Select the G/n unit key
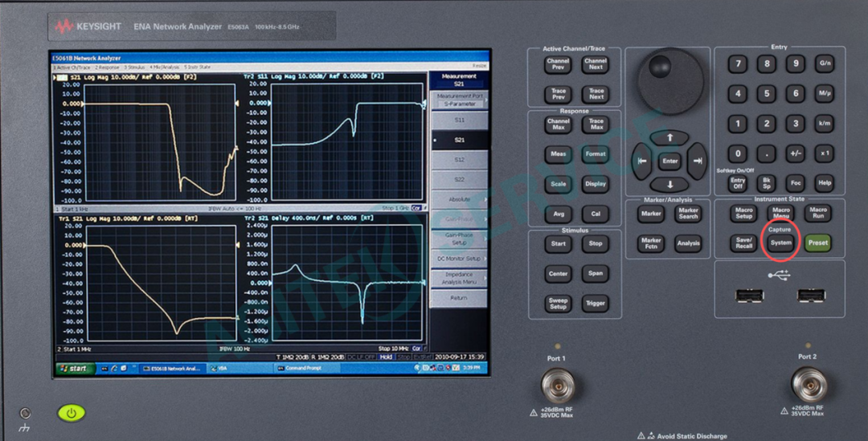Image resolution: width=868 pixels, height=441 pixels. coord(825,63)
